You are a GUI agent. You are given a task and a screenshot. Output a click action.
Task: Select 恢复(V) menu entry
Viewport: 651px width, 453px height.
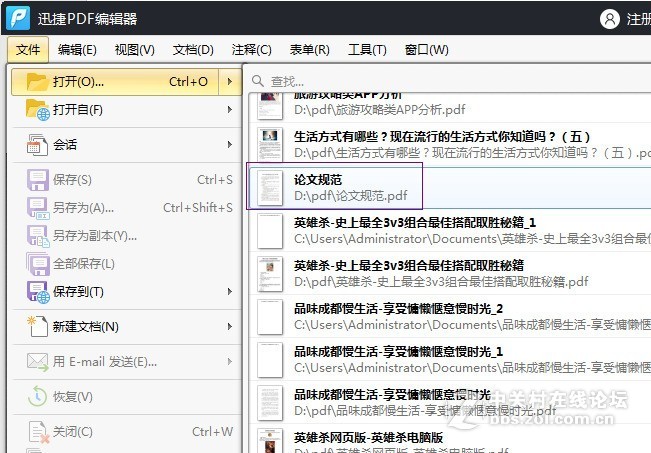click(126, 397)
